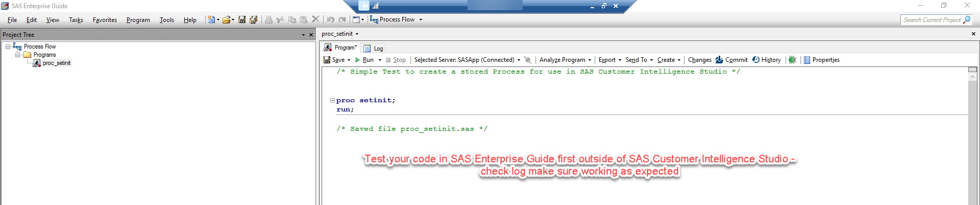Open the Open-folder dropdown arrow

click(x=233, y=20)
